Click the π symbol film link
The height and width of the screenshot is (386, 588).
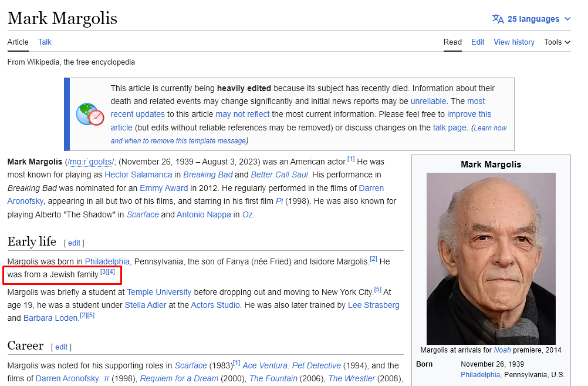pos(106,379)
